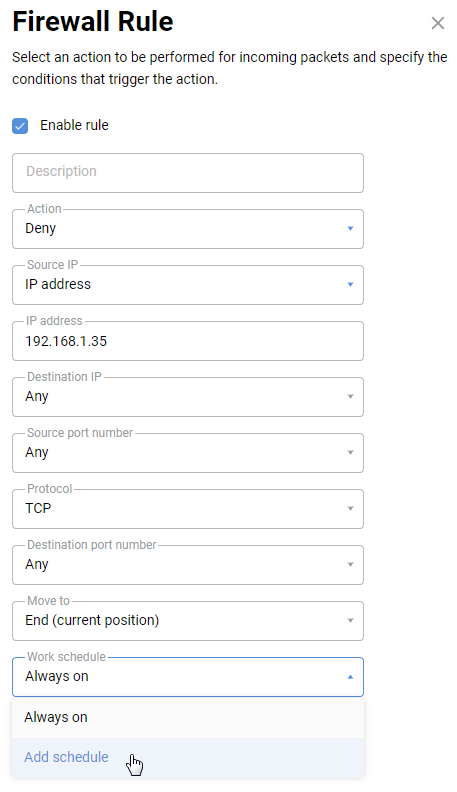Expand the Destination IP dropdown
The height and width of the screenshot is (792, 457).
coord(188,397)
